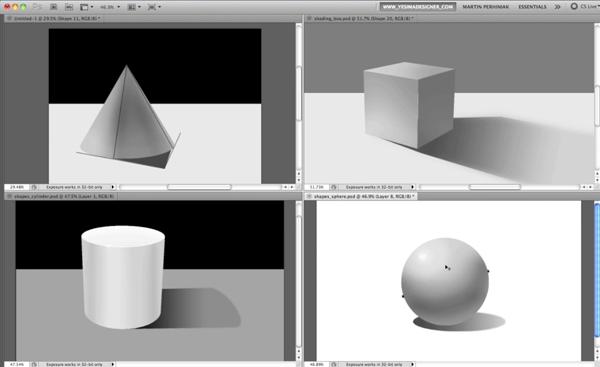This screenshot has height=367, width=600.
Task: Click the status bar icon in Untitled-1 window
Action: click(x=34, y=187)
